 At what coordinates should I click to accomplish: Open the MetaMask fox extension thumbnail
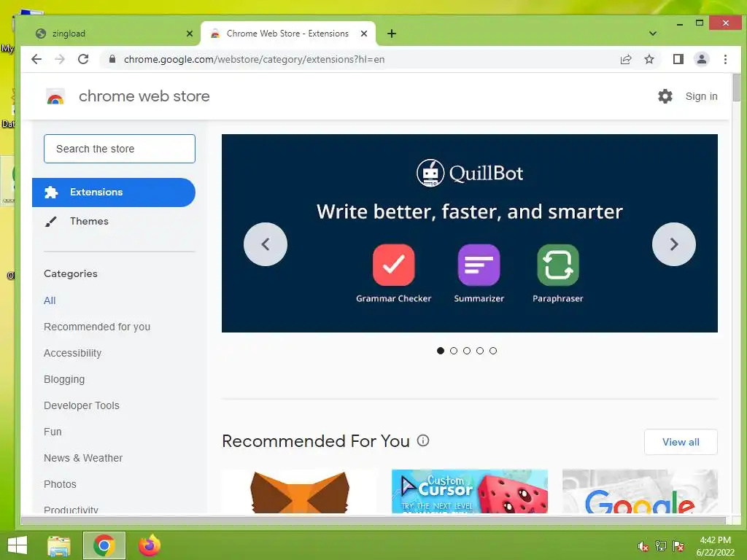(x=300, y=491)
